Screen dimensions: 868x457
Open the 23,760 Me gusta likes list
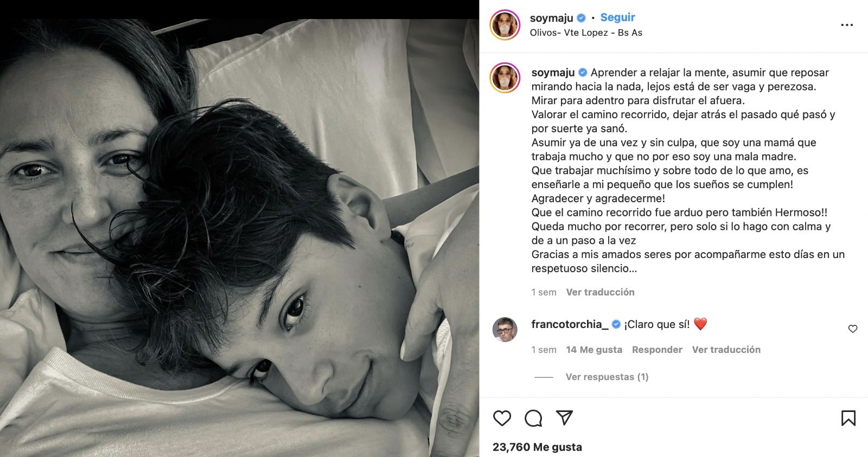pos(537,447)
